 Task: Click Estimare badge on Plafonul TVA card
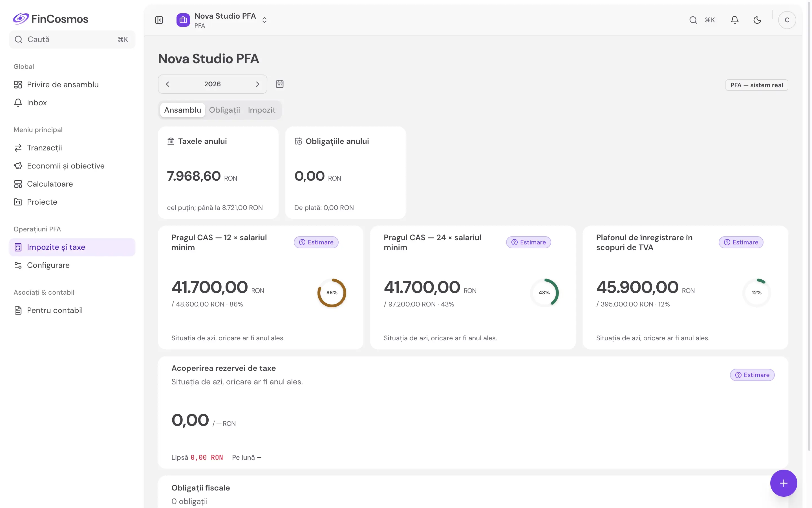click(741, 242)
